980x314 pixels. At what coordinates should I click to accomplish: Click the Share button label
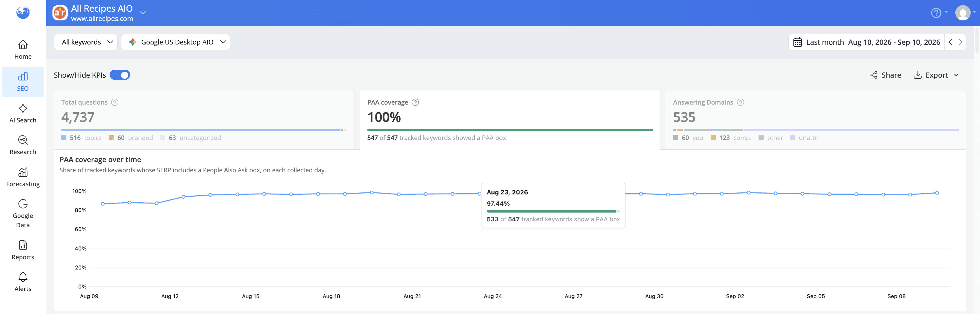891,75
